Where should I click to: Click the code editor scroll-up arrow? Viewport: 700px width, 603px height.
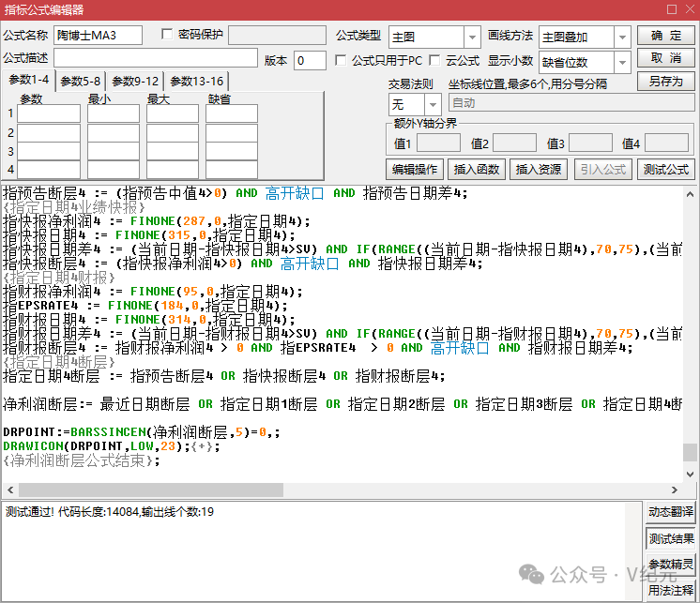point(690,194)
